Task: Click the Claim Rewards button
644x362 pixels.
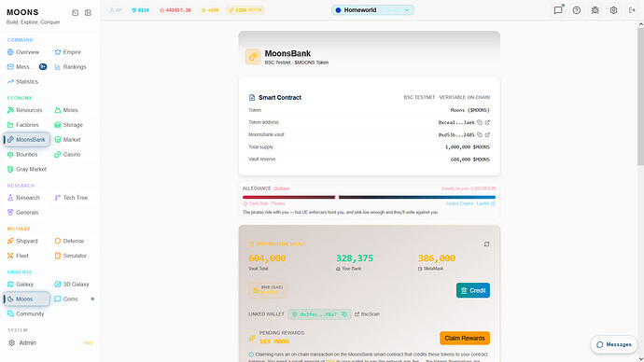Action: click(465, 338)
